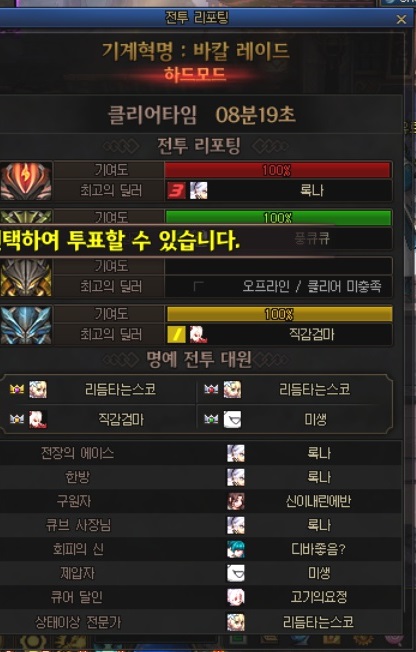Click the 상태이상 전문가 award row
The width and height of the screenshot is (416, 652).
tap(201, 622)
